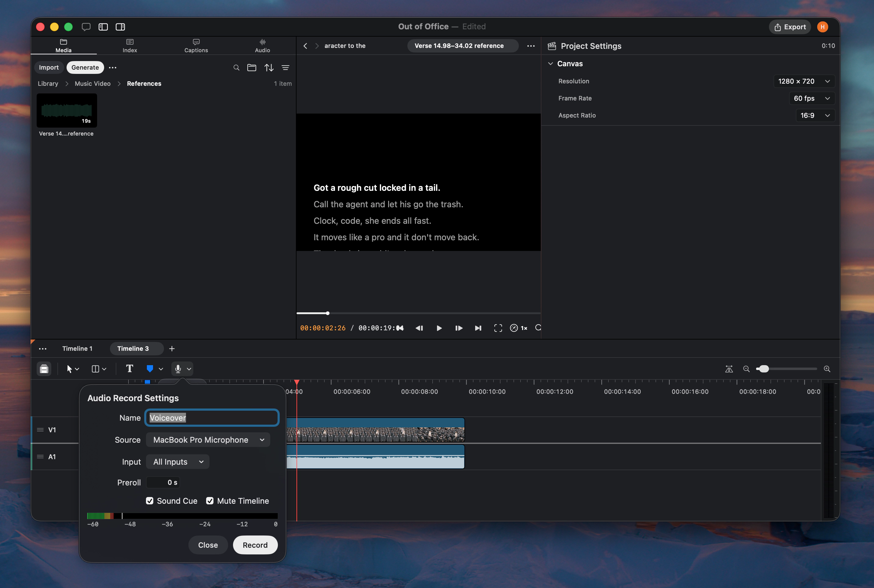Click the Record button
Viewport: 874px width, 588px height.
tap(255, 545)
